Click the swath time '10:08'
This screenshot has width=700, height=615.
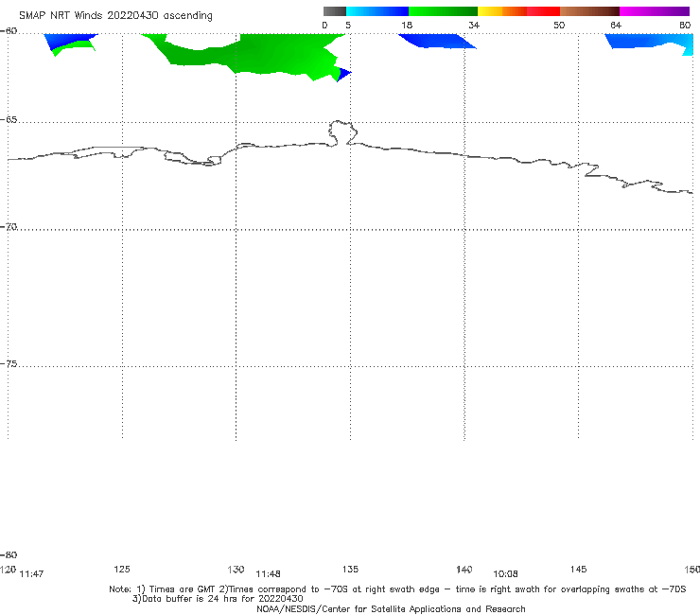(x=505, y=574)
